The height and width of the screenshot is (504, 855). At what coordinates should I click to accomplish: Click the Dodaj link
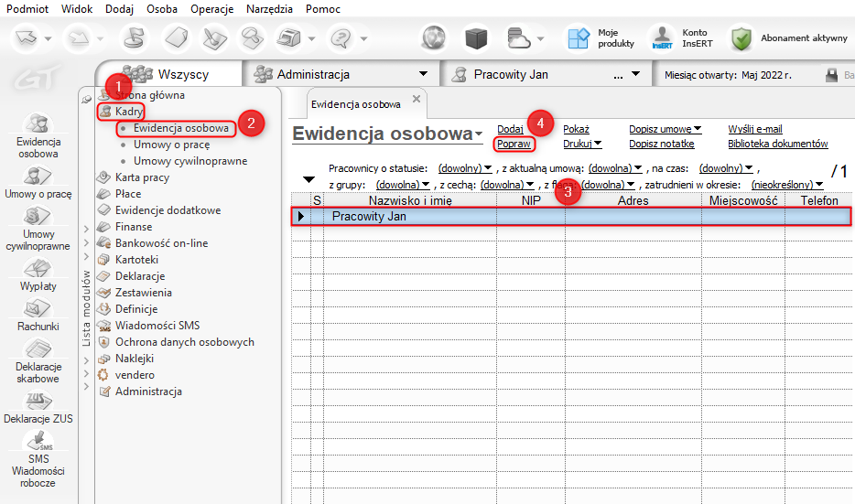pos(510,129)
